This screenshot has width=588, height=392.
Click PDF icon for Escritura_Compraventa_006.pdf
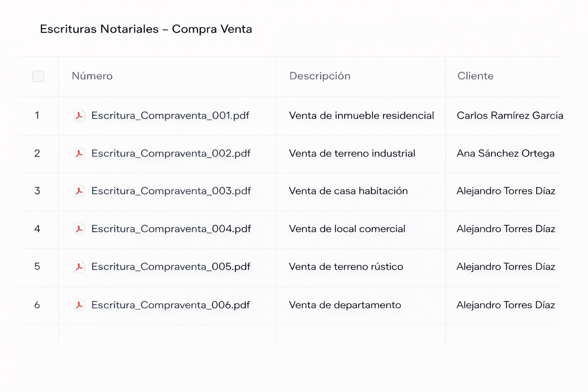click(x=79, y=305)
